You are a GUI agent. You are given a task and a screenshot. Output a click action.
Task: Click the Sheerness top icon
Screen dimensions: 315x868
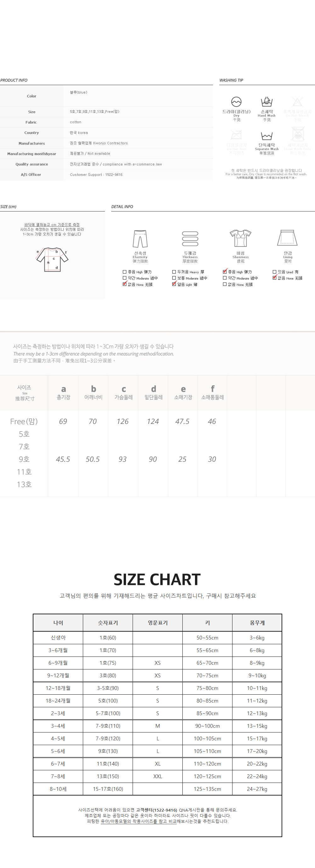[x=241, y=238]
